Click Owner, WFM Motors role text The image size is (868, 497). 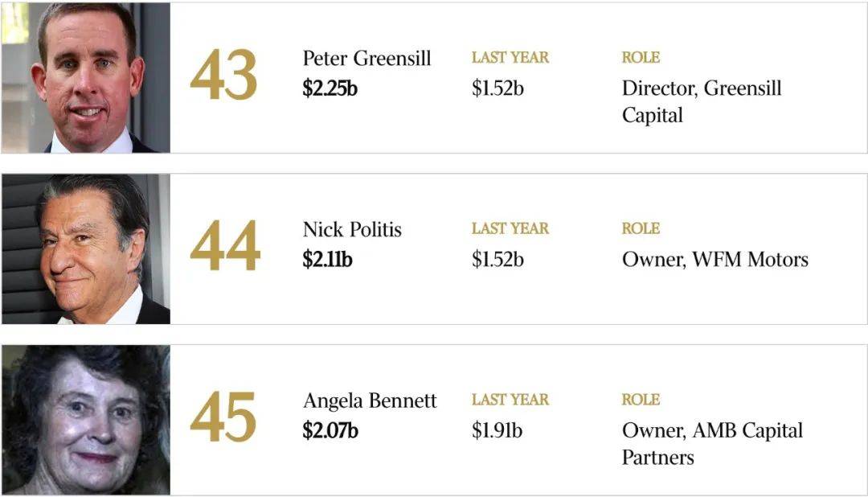715,259
